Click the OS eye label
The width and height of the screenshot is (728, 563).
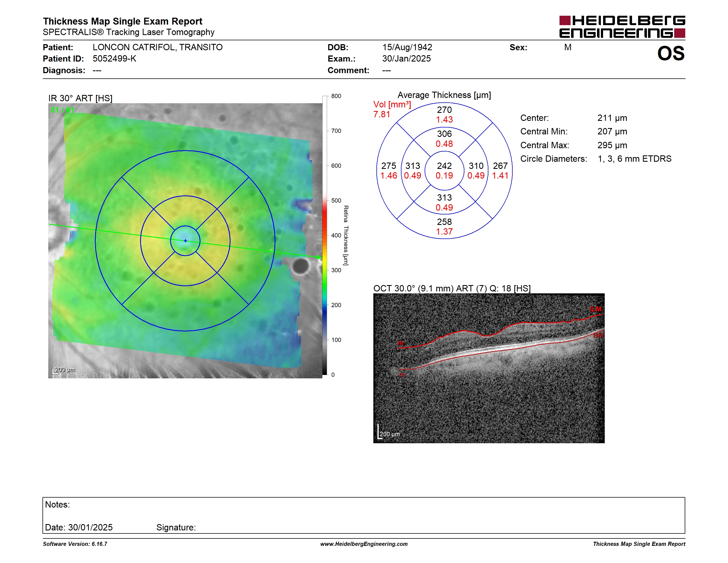point(671,54)
